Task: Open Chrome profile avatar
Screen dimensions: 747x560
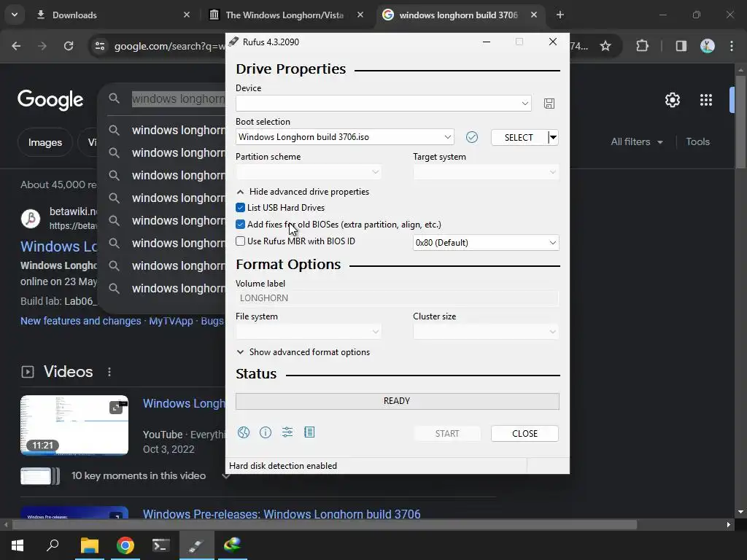Action: click(x=708, y=46)
